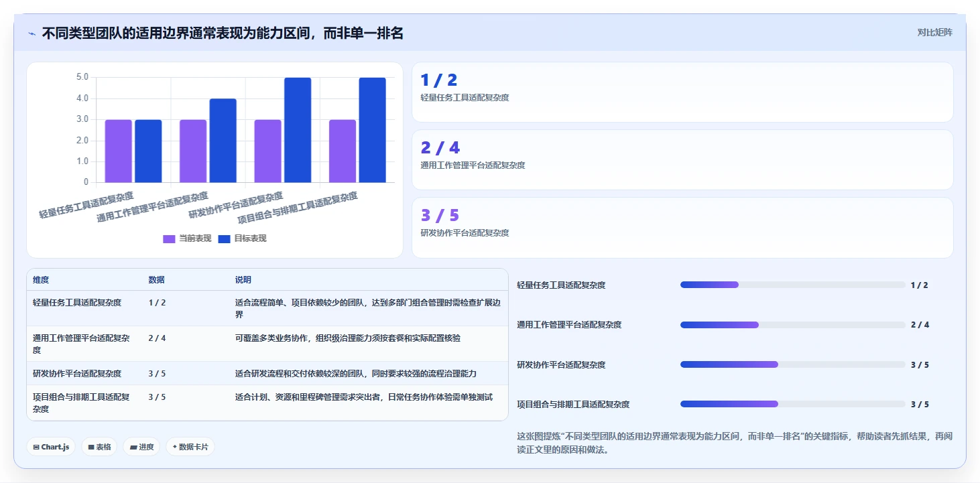Click the small icon left of the header title

(32, 33)
